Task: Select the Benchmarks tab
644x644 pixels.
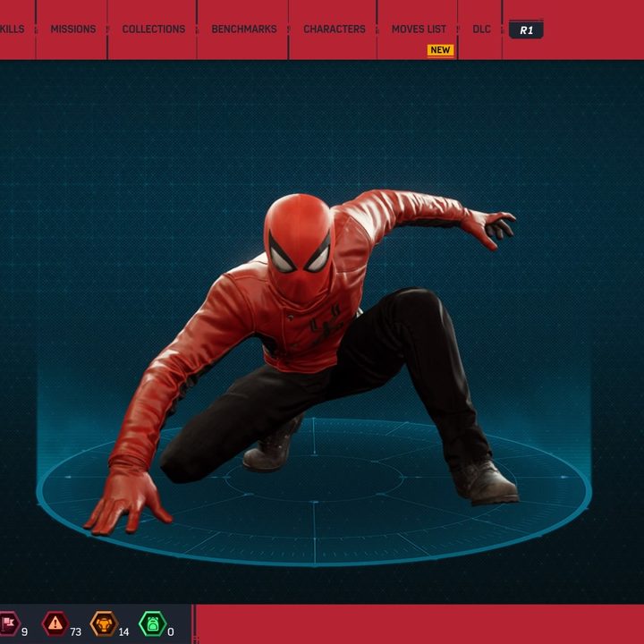Action: [x=244, y=30]
